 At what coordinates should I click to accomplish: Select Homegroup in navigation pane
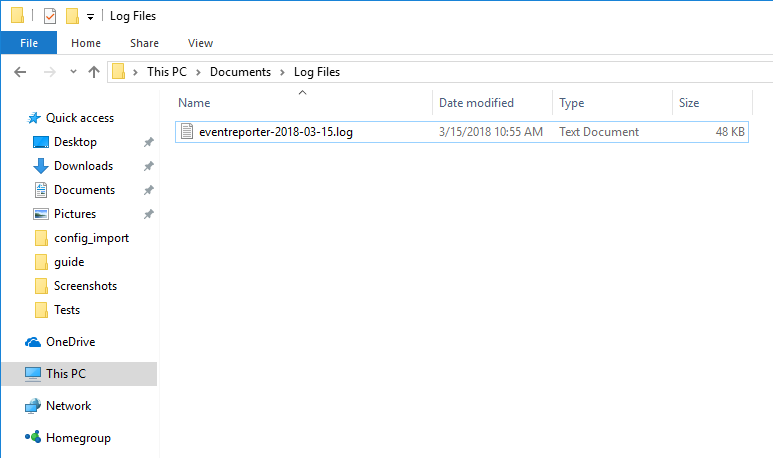(x=78, y=438)
